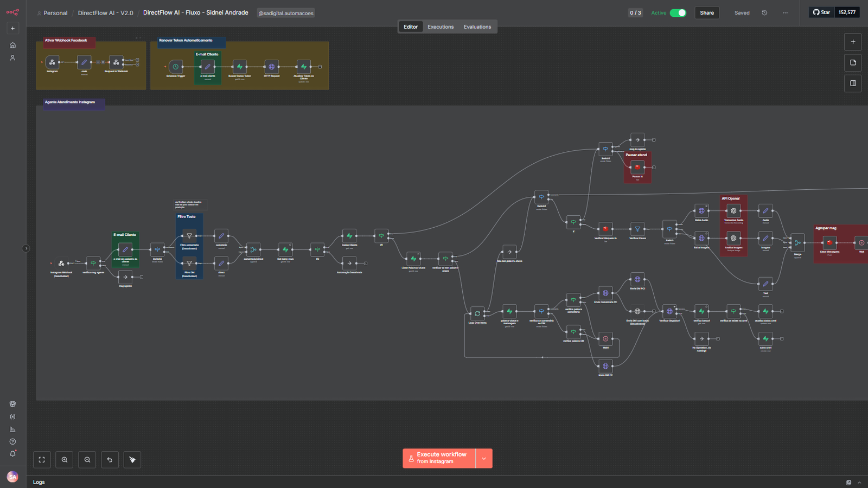This screenshot has width=868, height=488.
Task: Click Execute workflow from Instagram button
Action: pos(439,459)
